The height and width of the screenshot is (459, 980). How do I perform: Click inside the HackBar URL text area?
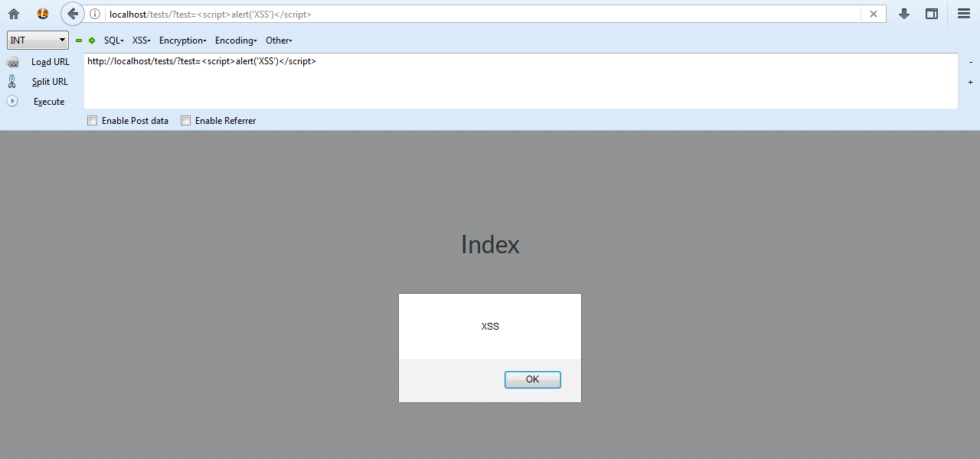521,81
